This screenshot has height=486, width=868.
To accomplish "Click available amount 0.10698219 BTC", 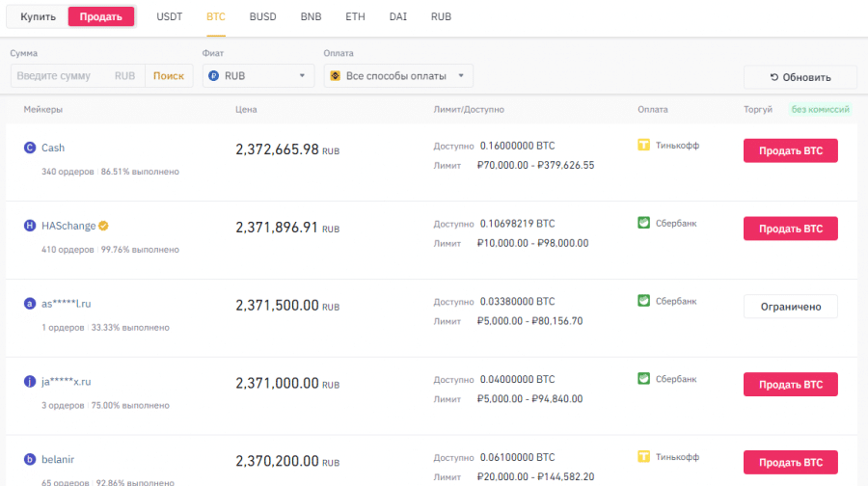I will (x=517, y=224).
